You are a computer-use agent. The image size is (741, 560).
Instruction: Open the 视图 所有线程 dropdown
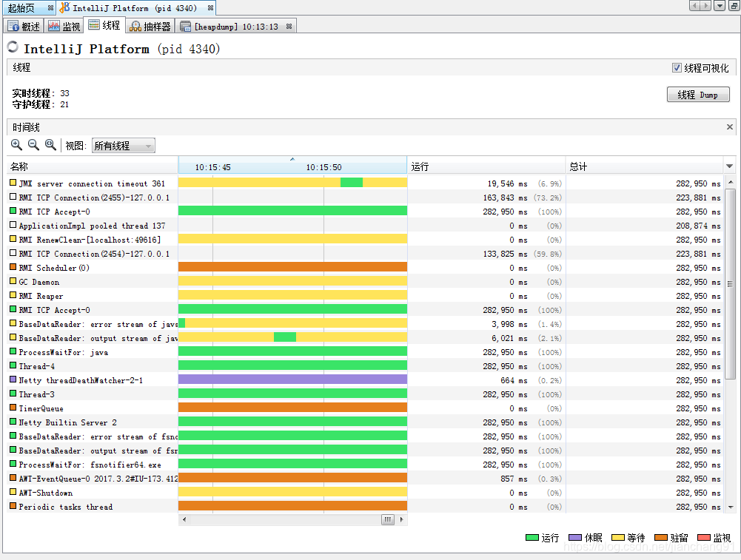124,146
